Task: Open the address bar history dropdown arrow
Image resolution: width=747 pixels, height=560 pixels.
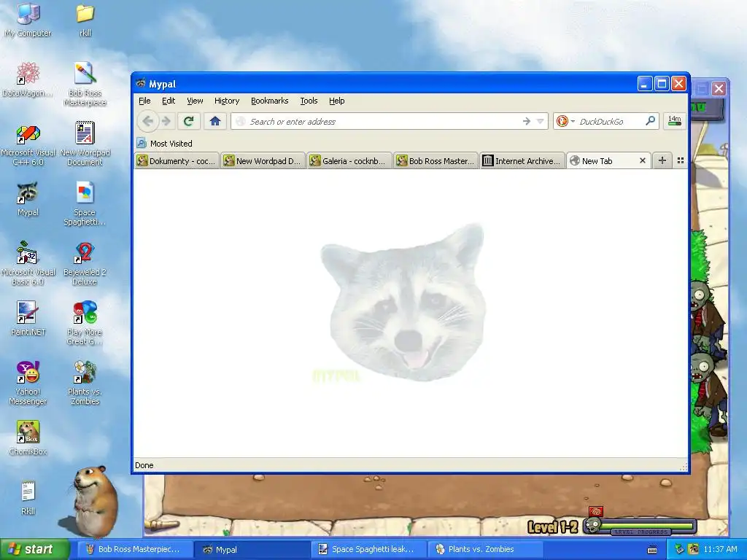Action: [x=541, y=122]
